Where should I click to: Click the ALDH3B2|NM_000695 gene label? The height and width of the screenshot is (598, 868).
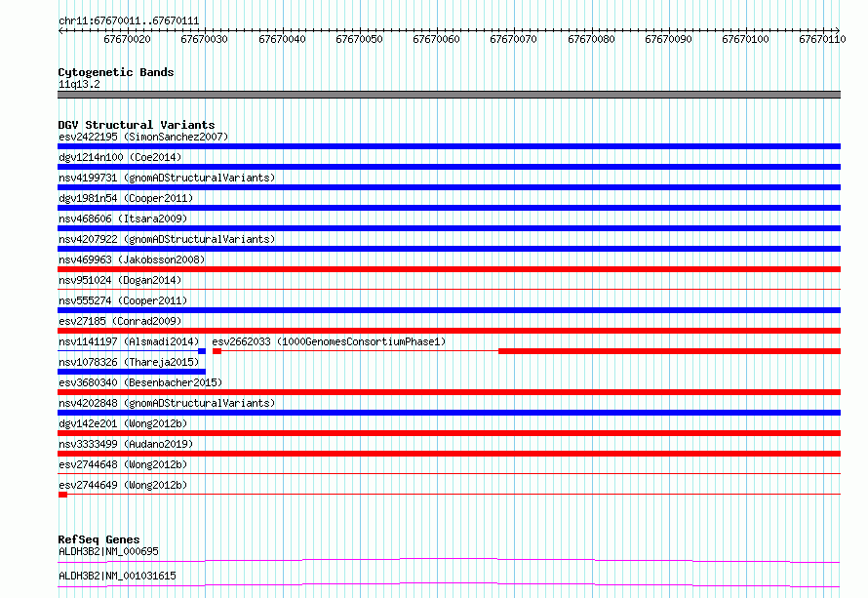(108, 551)
